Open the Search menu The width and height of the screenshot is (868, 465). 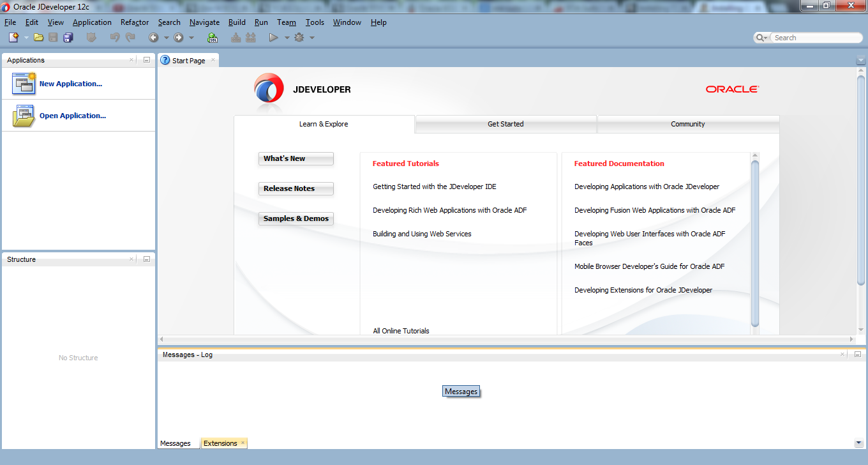pos(169,22)
